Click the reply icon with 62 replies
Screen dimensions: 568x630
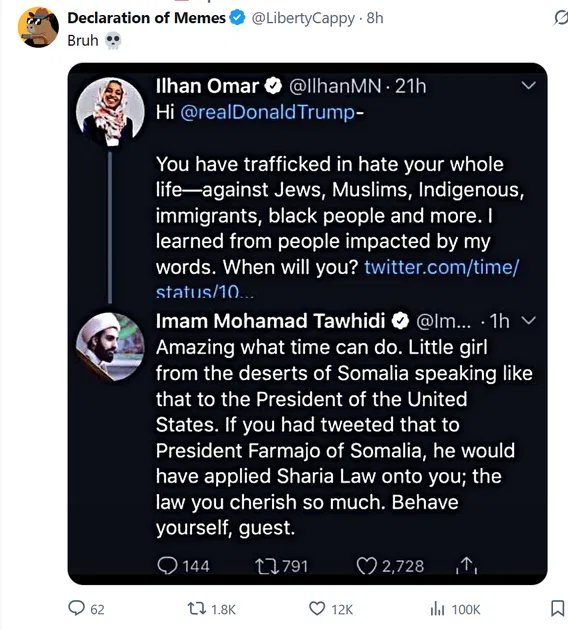tap(76, 608)
